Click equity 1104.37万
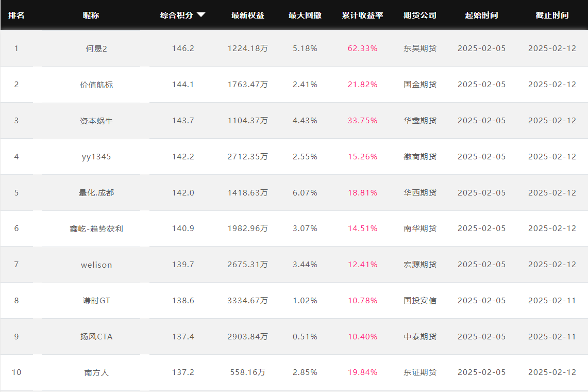 [x=248, y=121]
